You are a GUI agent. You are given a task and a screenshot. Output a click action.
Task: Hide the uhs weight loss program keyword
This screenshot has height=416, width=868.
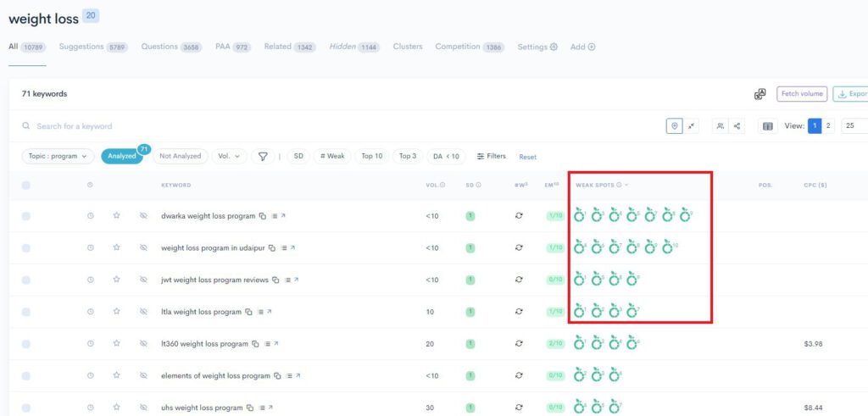point(143,408)
